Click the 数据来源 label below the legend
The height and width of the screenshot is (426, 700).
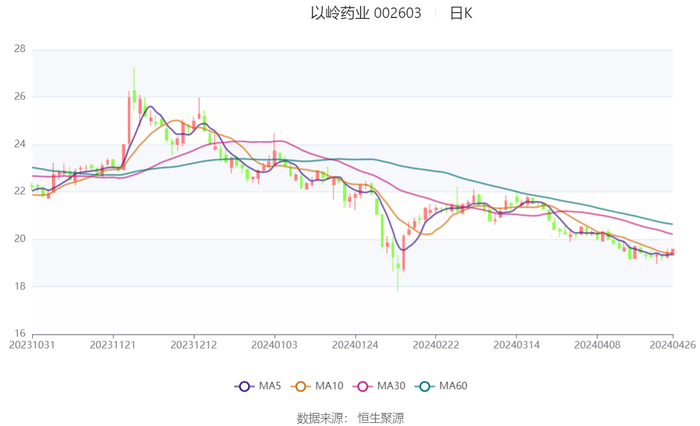(x=322, y=417)
